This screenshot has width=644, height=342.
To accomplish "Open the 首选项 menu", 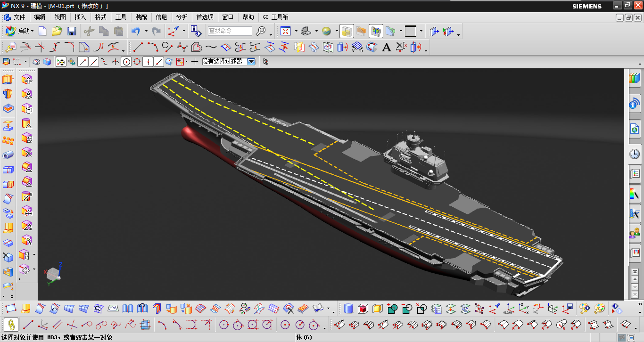I will pos(205,17).
